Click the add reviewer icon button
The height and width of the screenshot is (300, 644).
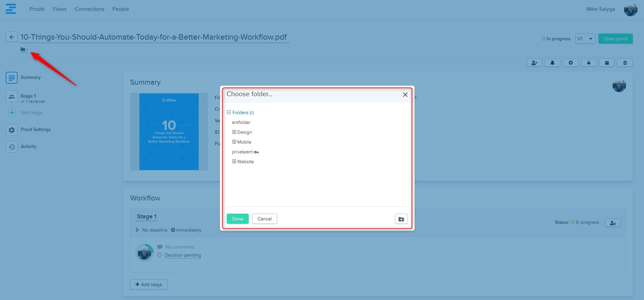click(x=534, y=63)
